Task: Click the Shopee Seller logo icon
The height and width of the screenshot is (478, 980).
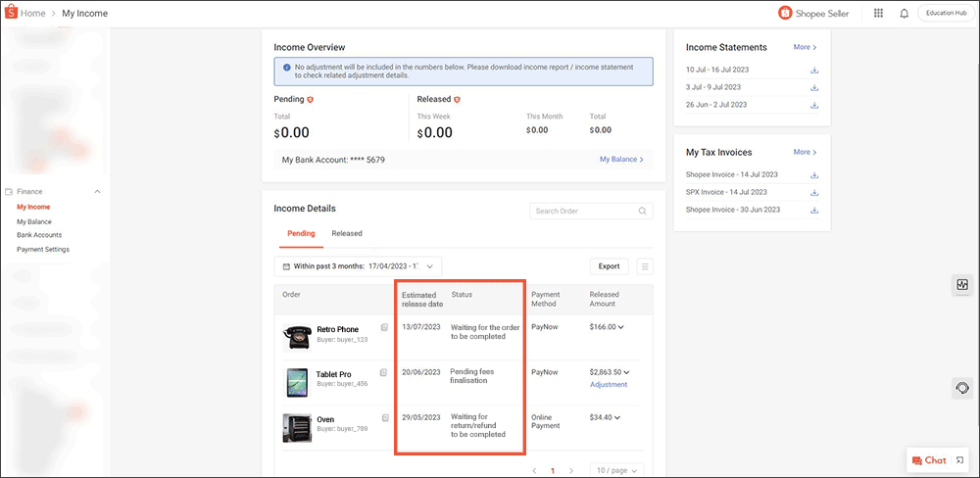Action: [785, 13]
